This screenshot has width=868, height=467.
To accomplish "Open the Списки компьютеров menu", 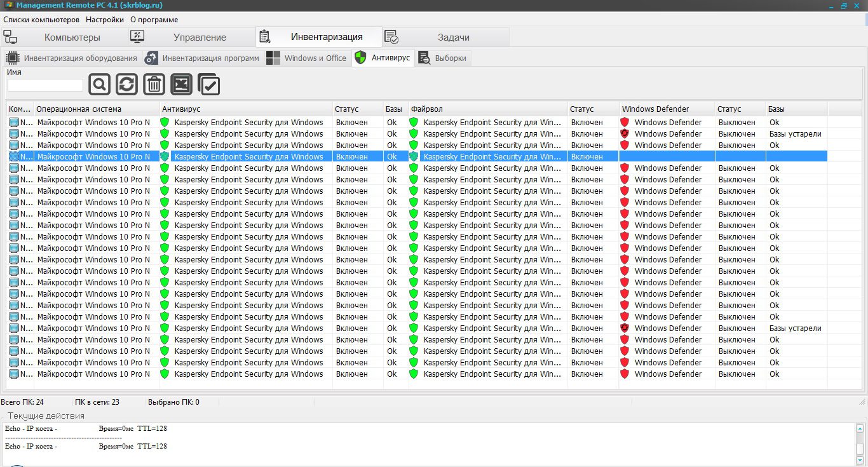I will [x=41, y=20].
